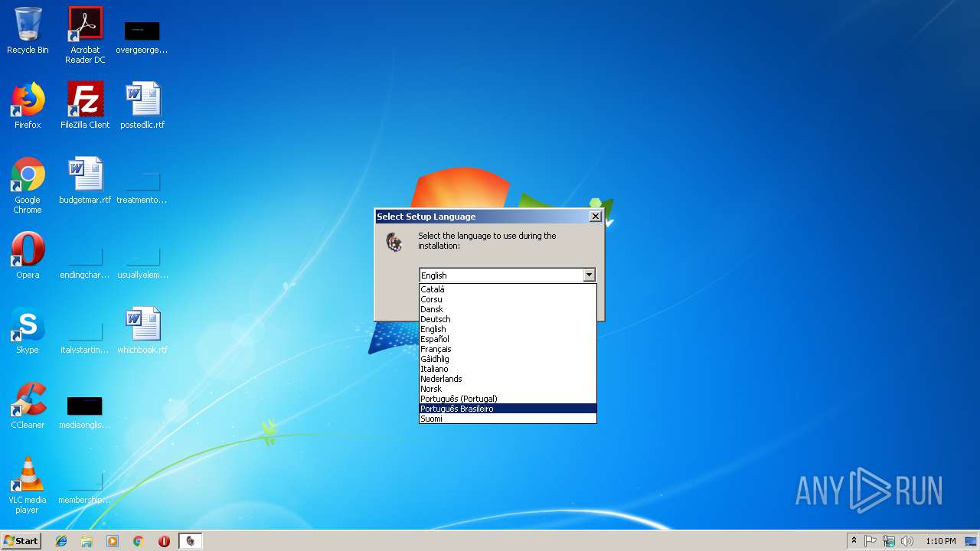Open Firefox desktop shortcut
This screenshot has width=980, height=551.
click(x=28, y=106)
